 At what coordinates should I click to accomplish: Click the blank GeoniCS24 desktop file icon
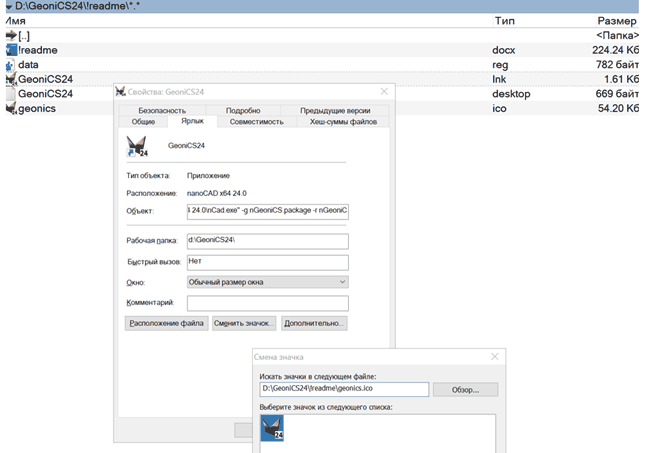11,94
